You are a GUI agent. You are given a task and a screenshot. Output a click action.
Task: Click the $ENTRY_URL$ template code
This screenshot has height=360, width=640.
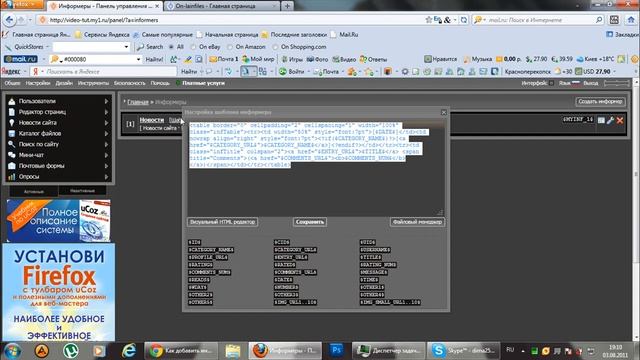[x=291, y=258]
